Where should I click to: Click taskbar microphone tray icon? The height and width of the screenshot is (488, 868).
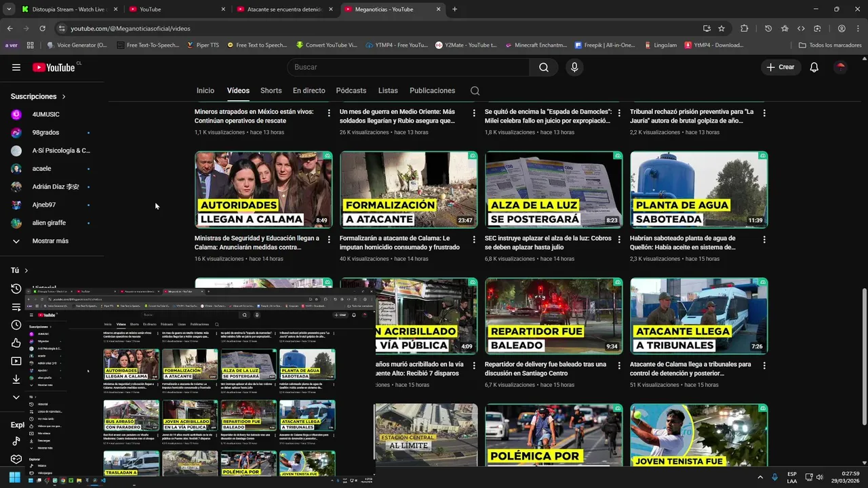click(x=775, y=477)
